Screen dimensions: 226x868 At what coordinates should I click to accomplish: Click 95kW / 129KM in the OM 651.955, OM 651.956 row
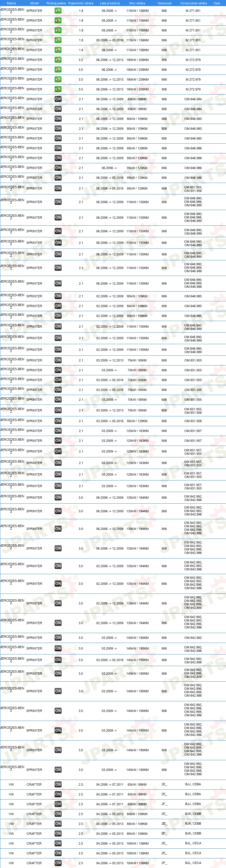[x=137, y=188]
